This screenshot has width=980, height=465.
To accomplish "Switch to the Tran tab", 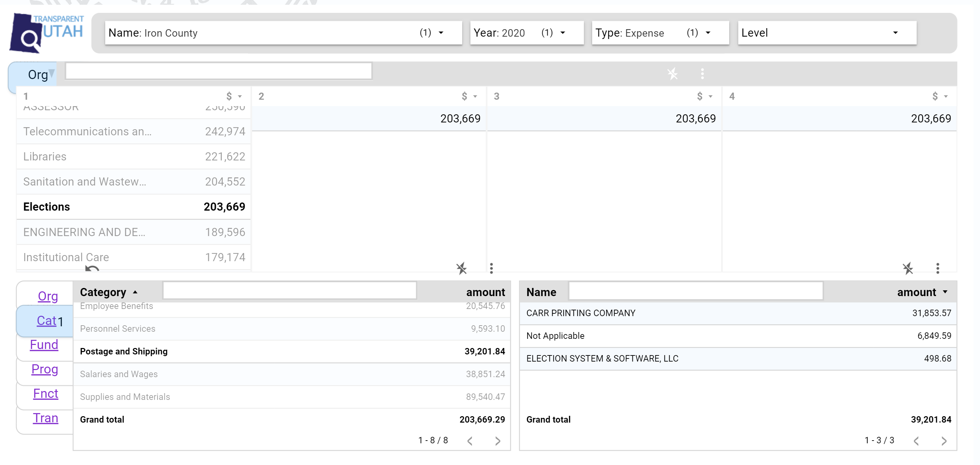I will click(x=45, y=418).
